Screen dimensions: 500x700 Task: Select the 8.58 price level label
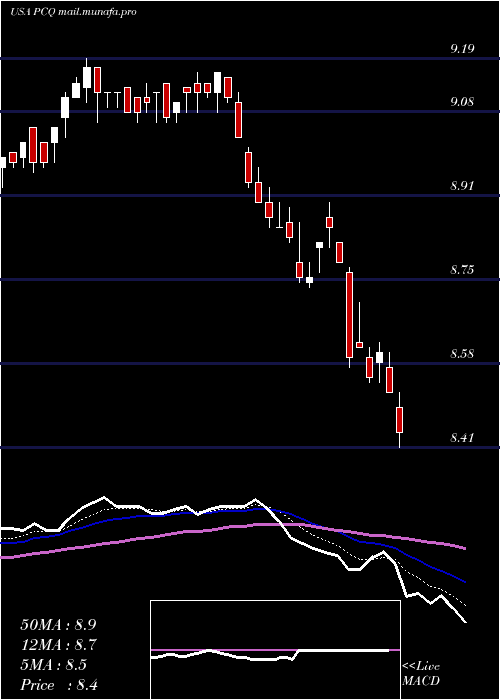pyautogui.click(x=462, y=354)
